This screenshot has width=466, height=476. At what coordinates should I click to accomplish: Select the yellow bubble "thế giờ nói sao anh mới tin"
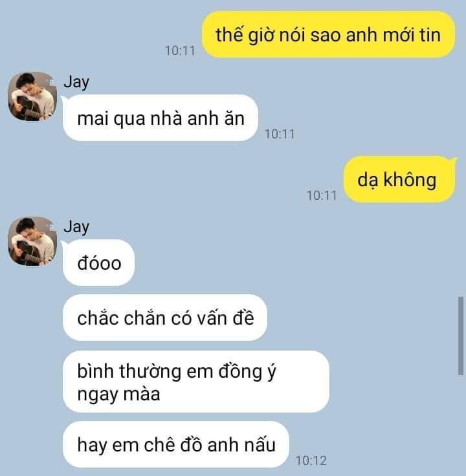328,34
